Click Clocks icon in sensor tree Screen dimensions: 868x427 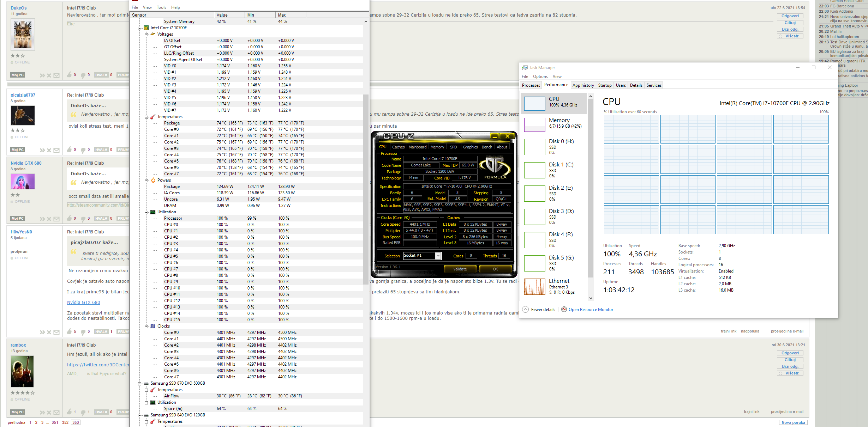(153, 326)
